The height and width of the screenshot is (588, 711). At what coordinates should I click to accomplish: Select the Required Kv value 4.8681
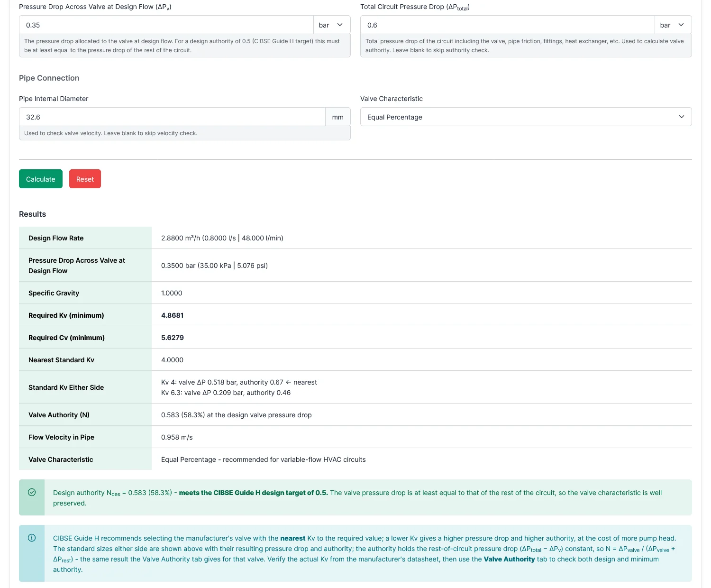(x=173, y=315)
